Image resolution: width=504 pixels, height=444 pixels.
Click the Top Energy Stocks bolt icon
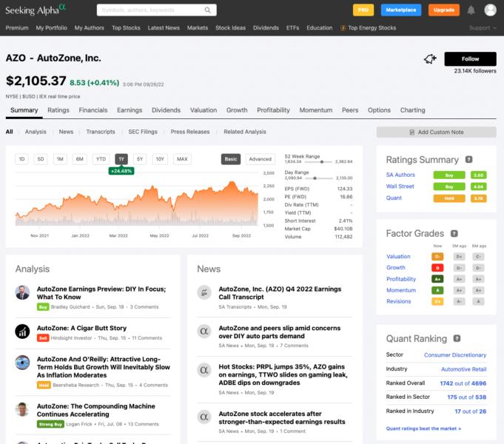tap(343, 28)
